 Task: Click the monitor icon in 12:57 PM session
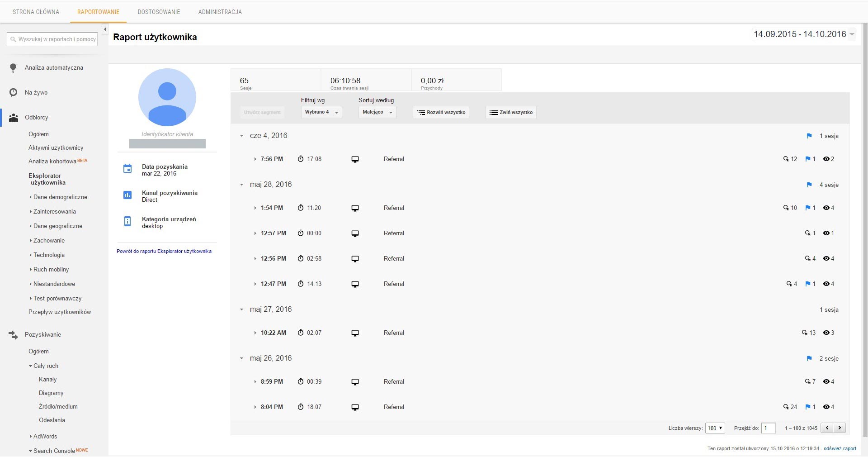[355, 233]
